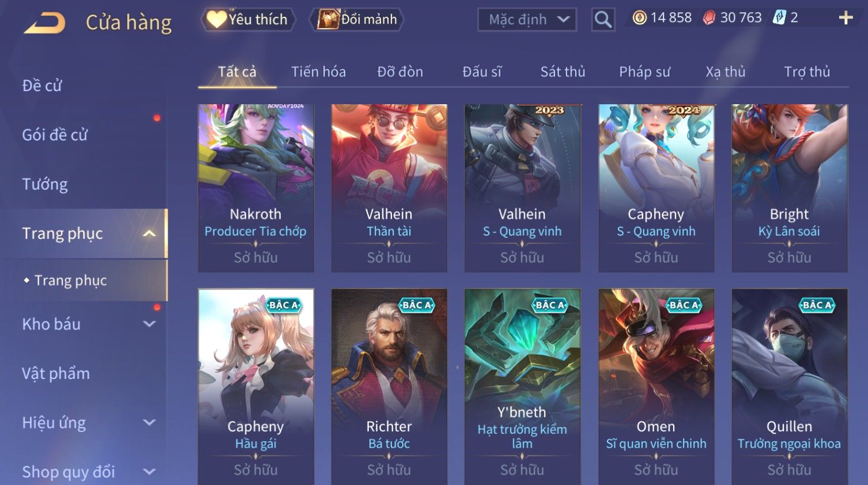This screenshot has width=868, height=485.
Task: Open Tướng in the sidebar
Action: pyautogui.click(x=45, y=184)
